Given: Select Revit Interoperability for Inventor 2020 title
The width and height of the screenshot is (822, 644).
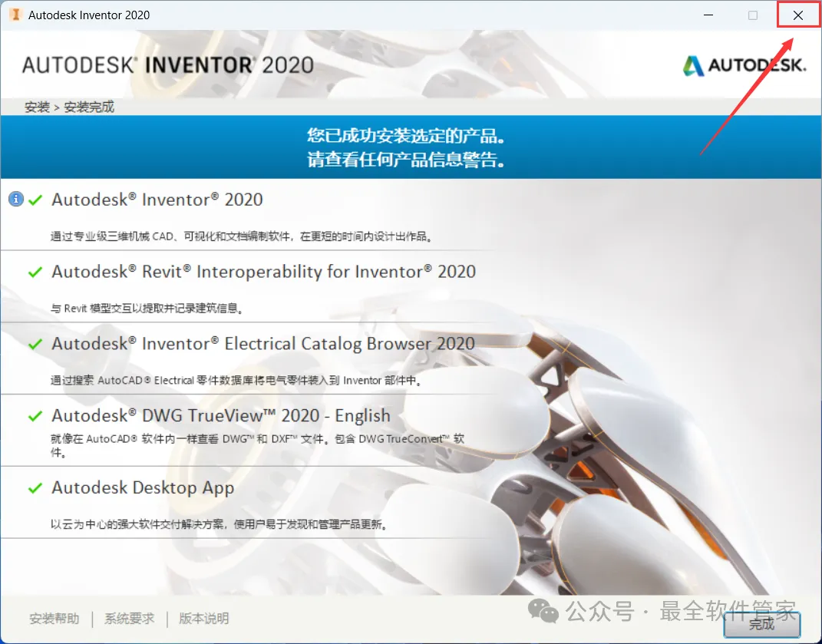Looking at the screenshot, I should tap(264, 272).
